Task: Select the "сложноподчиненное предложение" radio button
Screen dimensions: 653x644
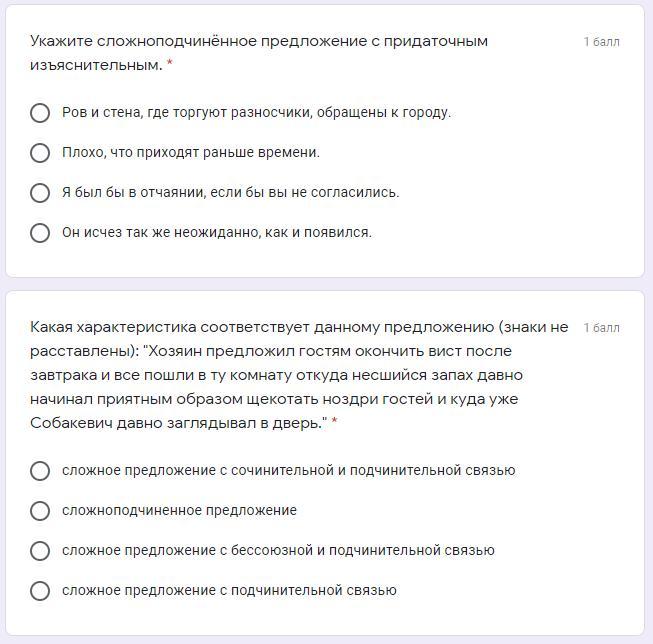Action: tap(40, 511)
